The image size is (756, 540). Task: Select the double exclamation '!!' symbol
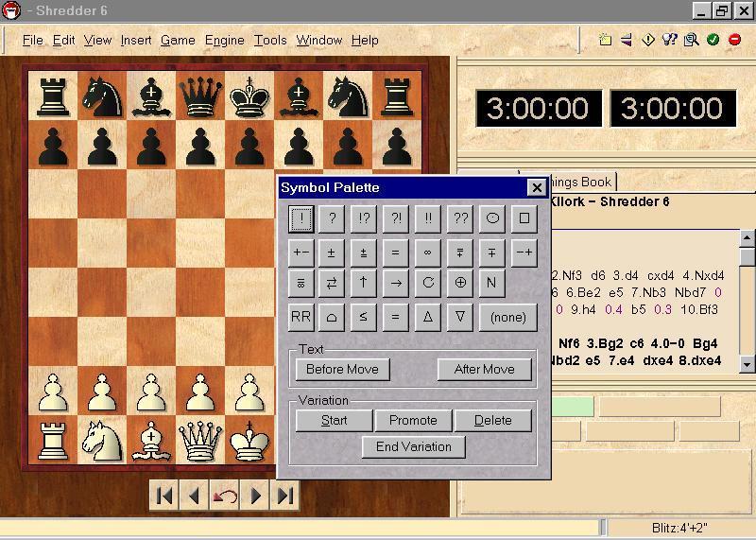(x=428, y=218)
